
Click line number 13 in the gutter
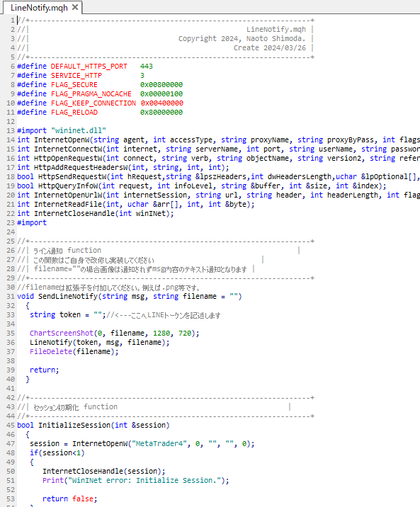click(x=11, y=130)
